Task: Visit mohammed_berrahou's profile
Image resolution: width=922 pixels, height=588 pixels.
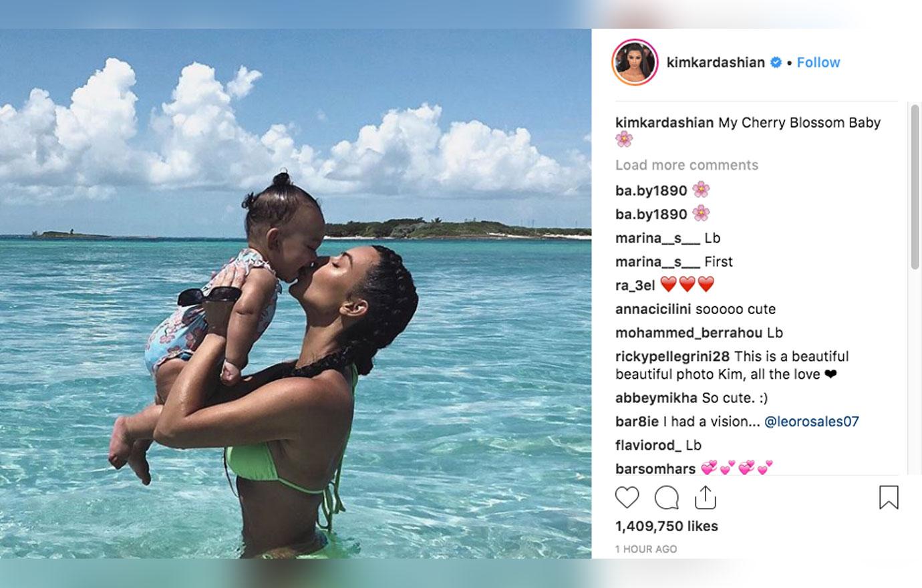Action: (689, 333)
